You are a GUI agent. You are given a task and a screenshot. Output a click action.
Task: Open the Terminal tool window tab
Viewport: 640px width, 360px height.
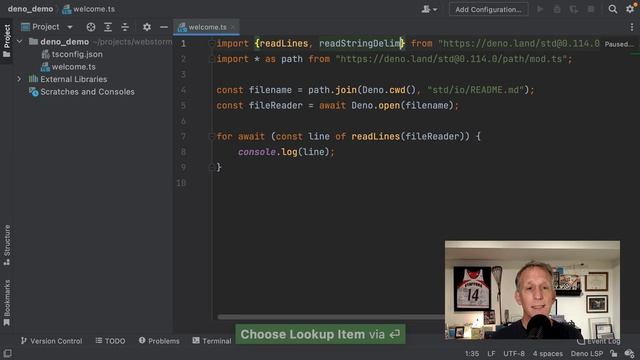click(x=212, y=341)
